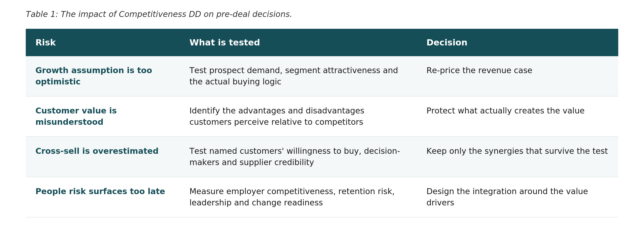Click 'Design the integration around the value drivers'
This screenshot has height=228, width=644.
point(507,197)
